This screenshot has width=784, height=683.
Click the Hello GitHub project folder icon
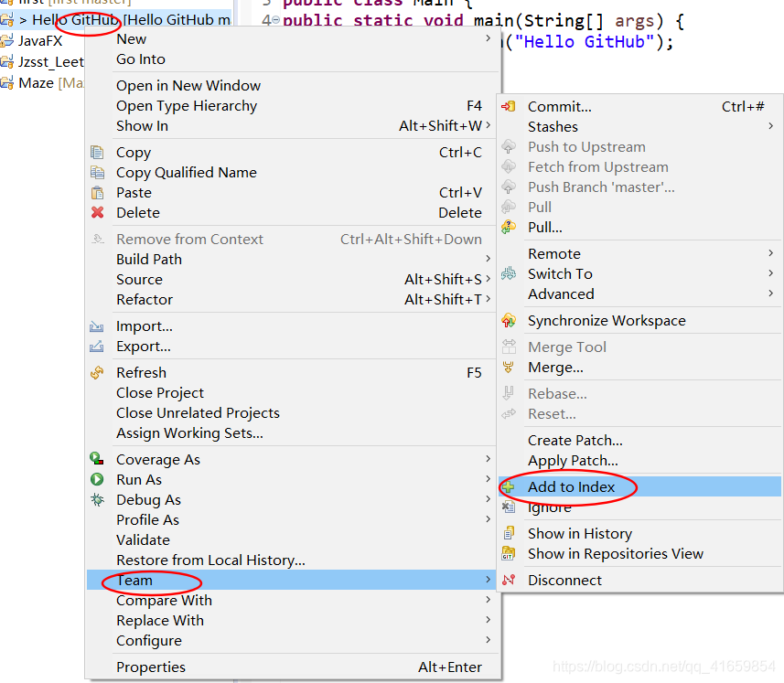pyautogui.click(x=7, y=20)
